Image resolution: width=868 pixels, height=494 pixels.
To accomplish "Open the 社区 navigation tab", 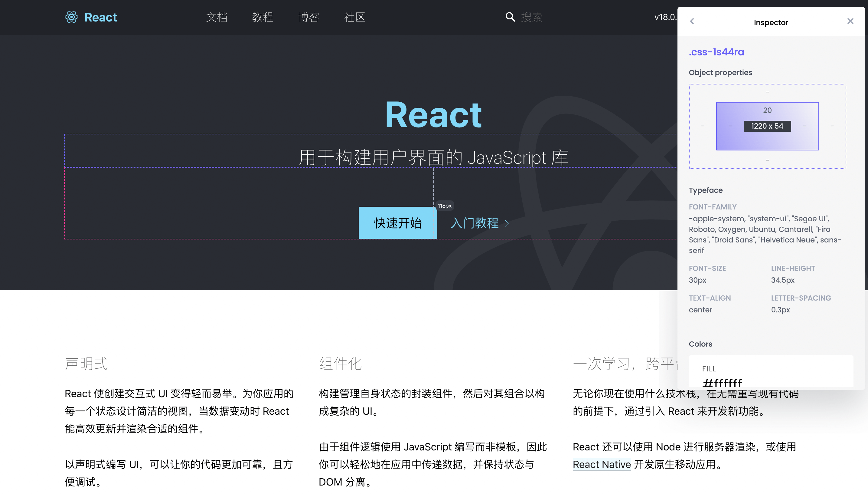I will [354, 17].
